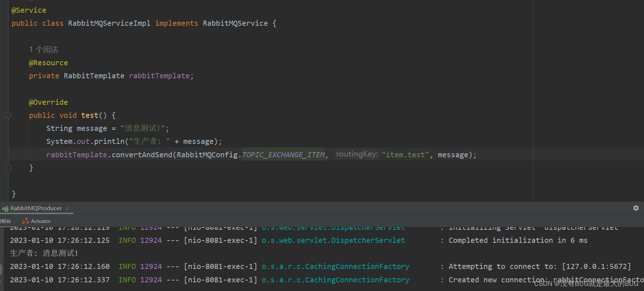Screen dimensions: 644x291
Task: Click the '生产者: 消息测试!' console output line
Action: tap(44, 253)
